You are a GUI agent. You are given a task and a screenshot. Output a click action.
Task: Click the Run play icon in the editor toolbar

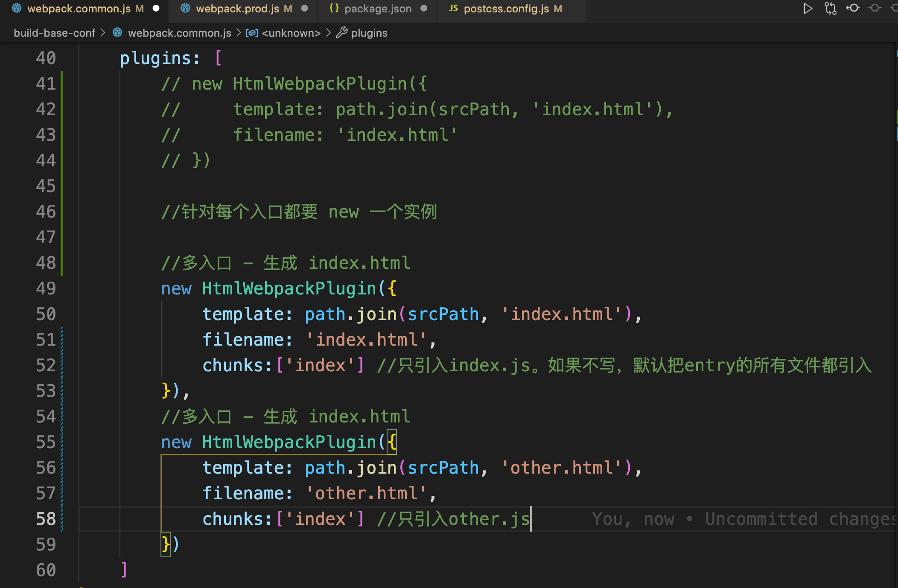[x=808, y=8]
